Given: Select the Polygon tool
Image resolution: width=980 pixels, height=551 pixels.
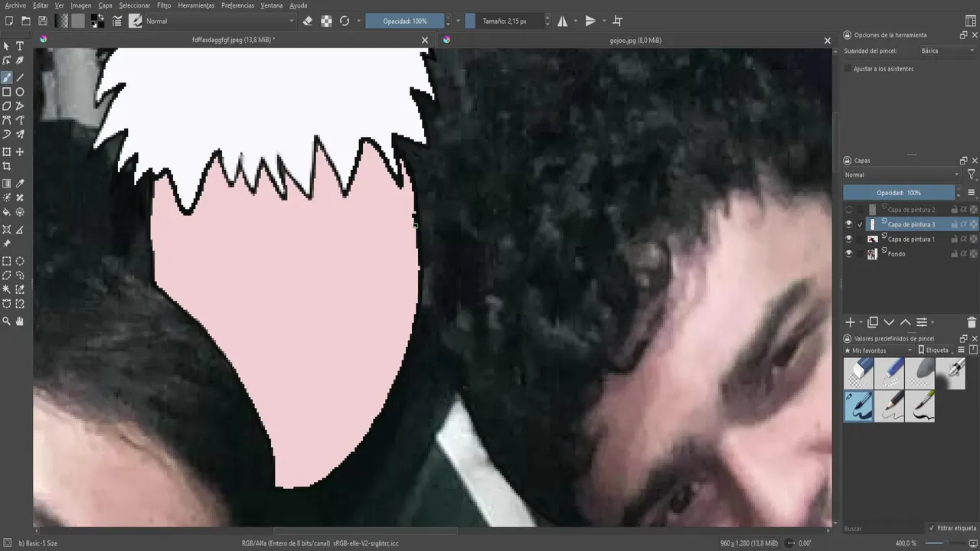Looking at the screenshot, I should pyautogui.click(x=7, y=106).
